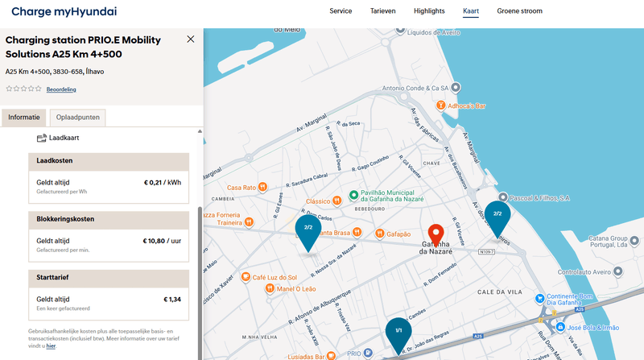Select the 2/2 pin near Pascoal & Filhos

497,219
